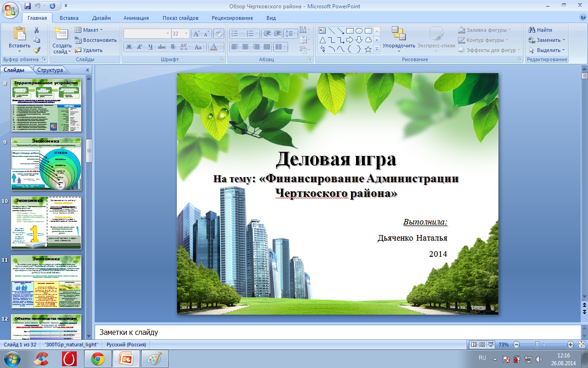
Task: Toggle center text alignment
Action: coord(245,47)
